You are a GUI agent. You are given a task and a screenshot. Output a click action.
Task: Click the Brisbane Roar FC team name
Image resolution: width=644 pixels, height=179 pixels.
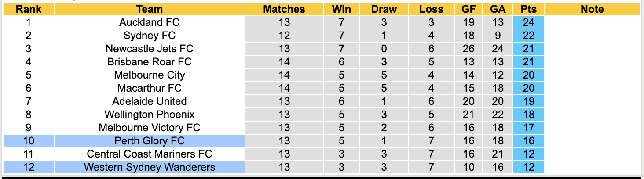click(149, 62)
